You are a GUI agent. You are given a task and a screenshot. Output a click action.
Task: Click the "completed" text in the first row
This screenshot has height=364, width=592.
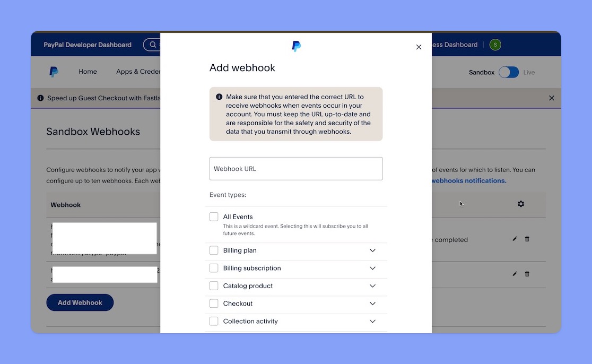(x=451, y=240)
